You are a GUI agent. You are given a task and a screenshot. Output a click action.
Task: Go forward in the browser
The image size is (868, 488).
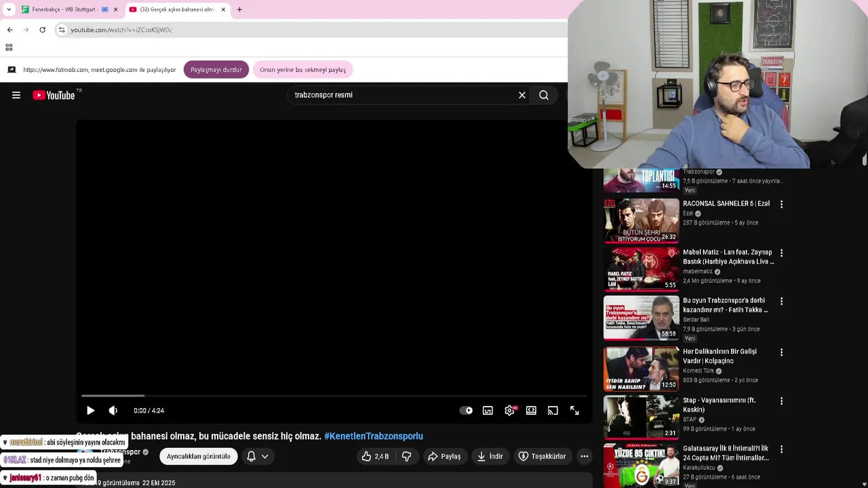coord(26,30)
